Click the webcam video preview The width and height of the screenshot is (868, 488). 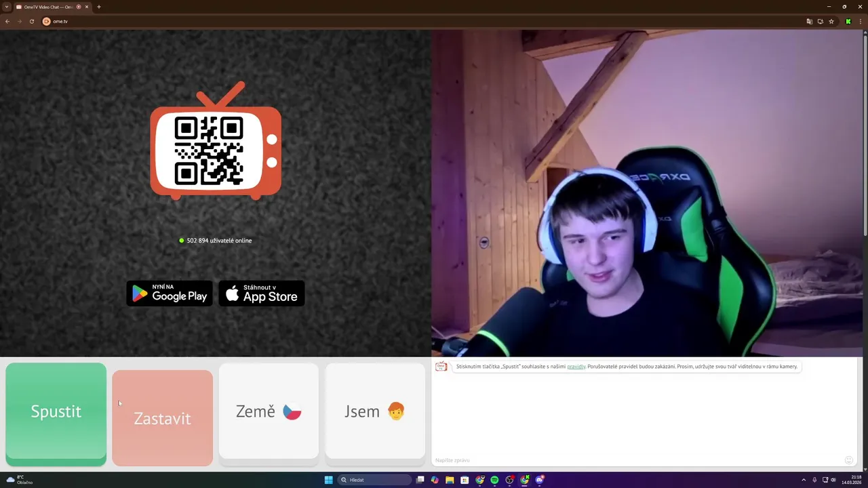pyautogui.click(x=648, y=193)
